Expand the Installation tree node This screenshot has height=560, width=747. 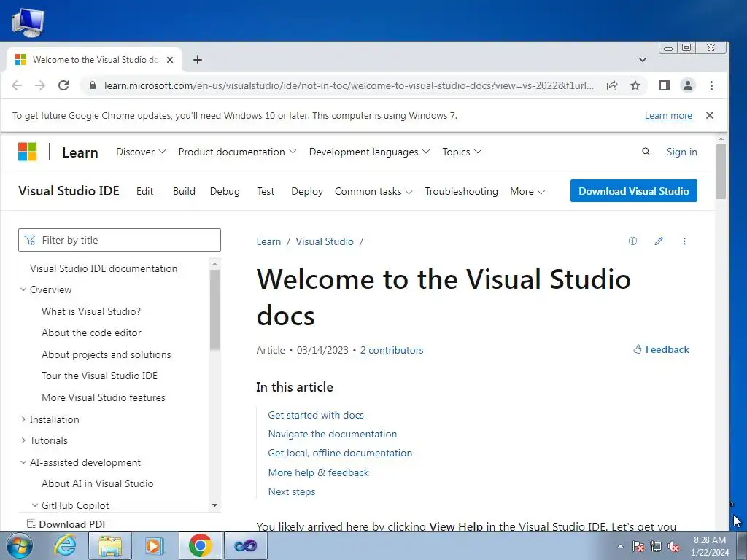(x=23, y=419)
